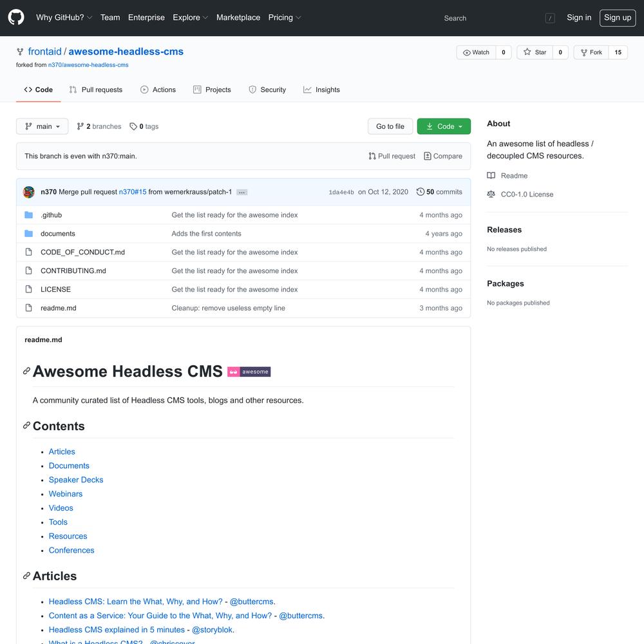Screen dimensions: 644x644
Task: Open 'Cleanup: remove useless empty line' commit
Action: tap(229, 308)
